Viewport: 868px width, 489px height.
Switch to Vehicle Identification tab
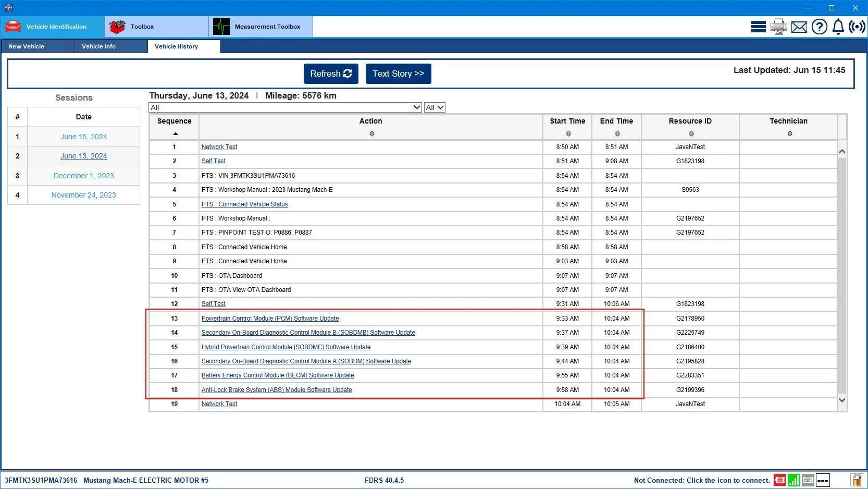53,27
